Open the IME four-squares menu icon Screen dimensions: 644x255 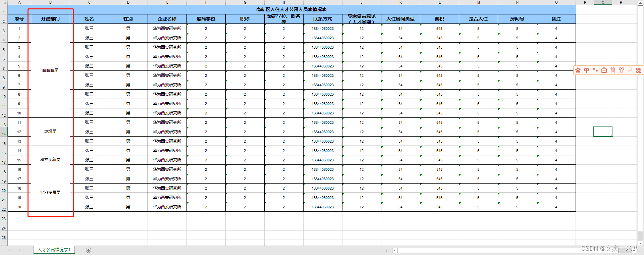click(639, 70)
